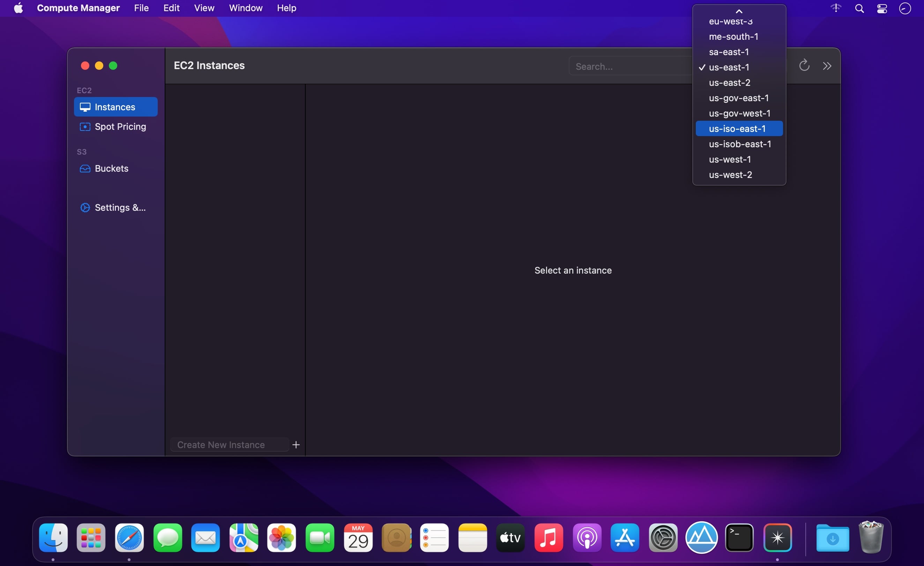Open Settings & more in the sidebar

point(115,207)
